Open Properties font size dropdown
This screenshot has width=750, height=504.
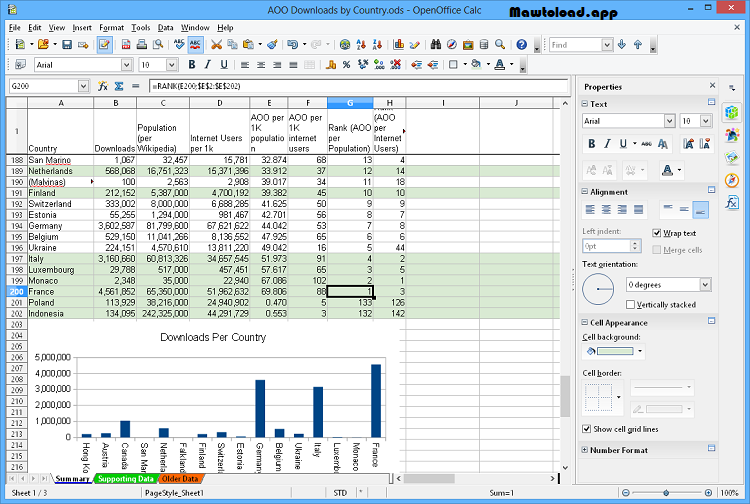point(706,121)
